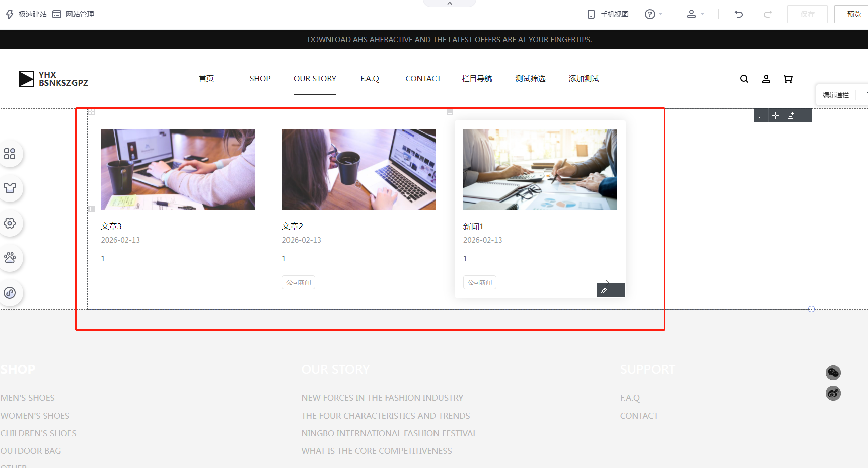The width and height of the screenshot is (868, 468).
Task: Open the paw print sidebar icon
Action: click(10, 258)
